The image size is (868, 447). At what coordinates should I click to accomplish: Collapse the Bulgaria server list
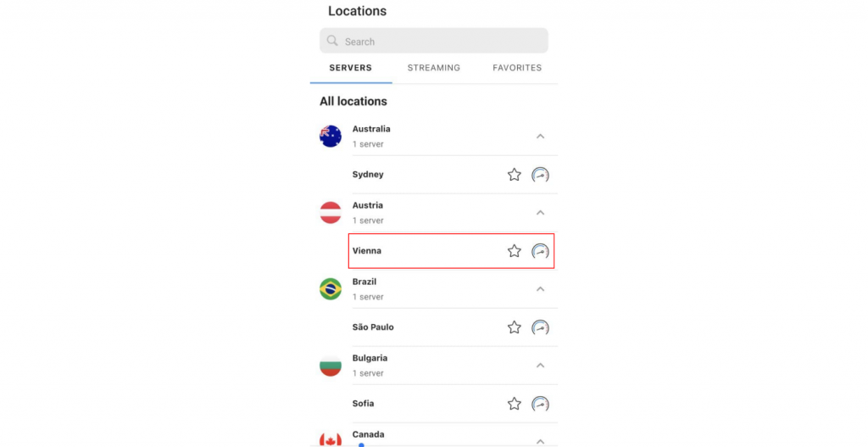tap(540, 366)
